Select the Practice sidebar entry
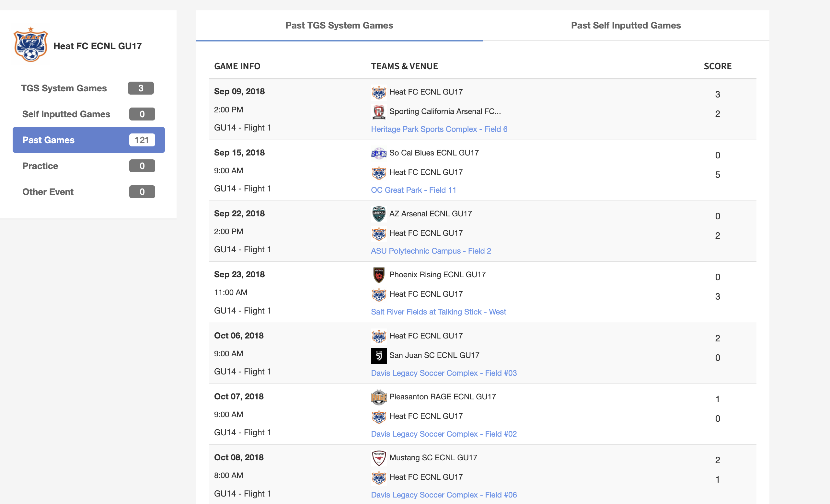Viewport: 830px width, 504px height. [x=40, y=166]
